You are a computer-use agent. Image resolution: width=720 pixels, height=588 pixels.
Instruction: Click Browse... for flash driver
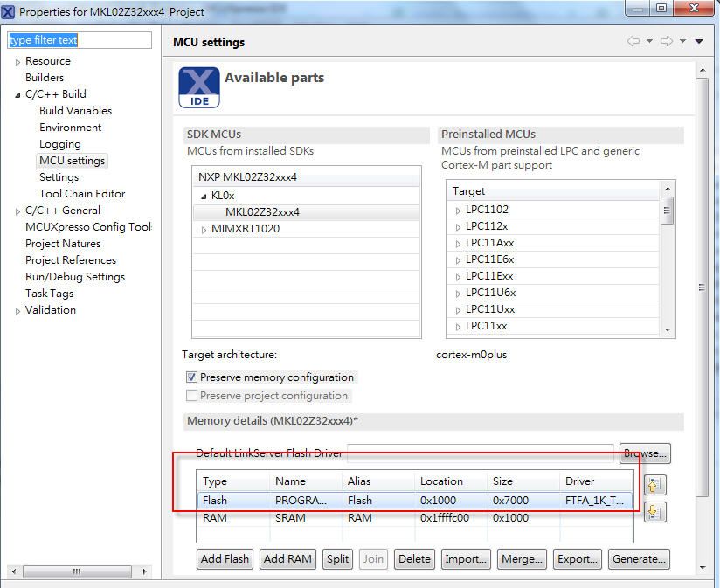pos(645,453)
